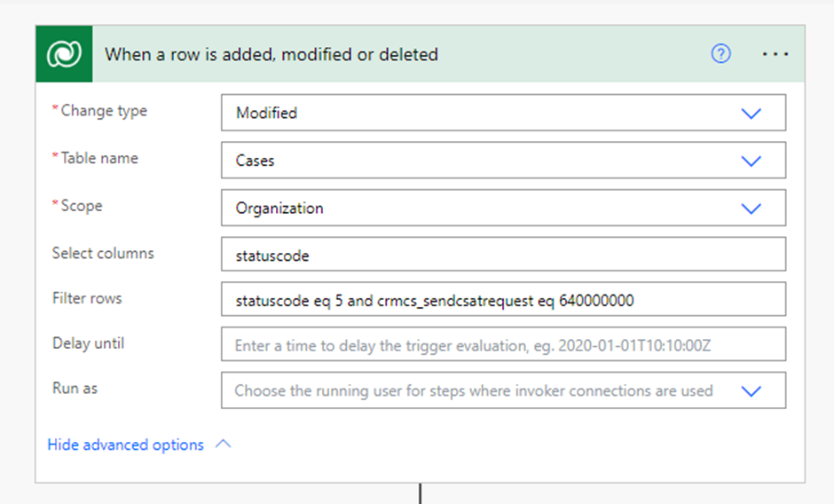Click the trigger title 'When a row is added, modified or deleted'

pos(271,54)
